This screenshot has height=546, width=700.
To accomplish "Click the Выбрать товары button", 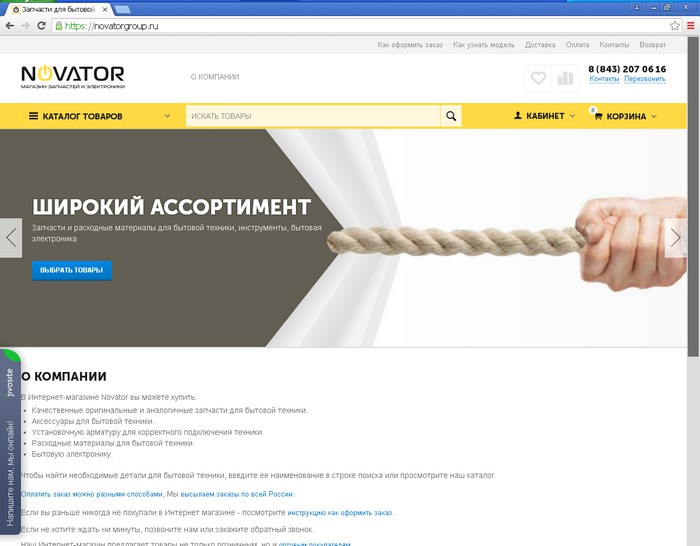I will (71, 270).
